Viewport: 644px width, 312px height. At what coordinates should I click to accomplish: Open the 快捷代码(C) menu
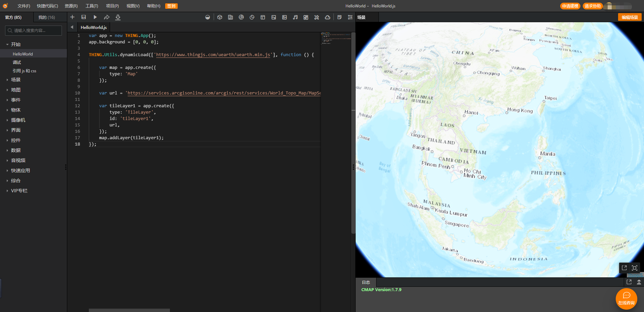(47, 6)
